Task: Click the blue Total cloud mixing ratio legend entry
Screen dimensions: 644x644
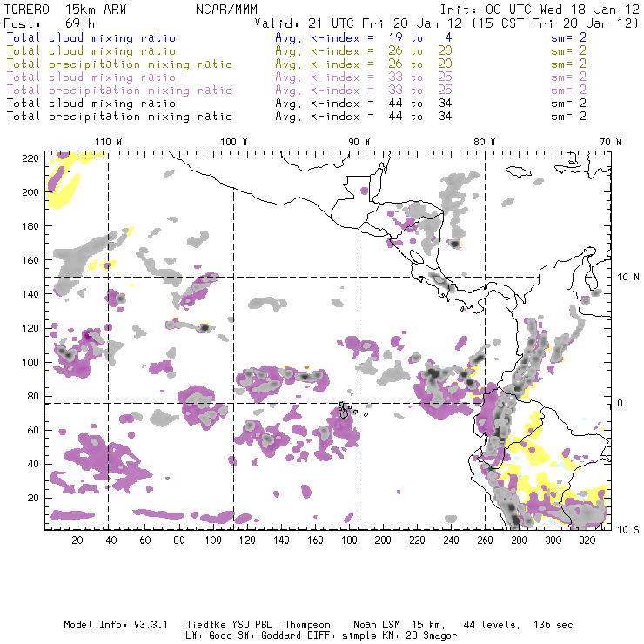Action: pyautogui.click(x=91, y=38)
